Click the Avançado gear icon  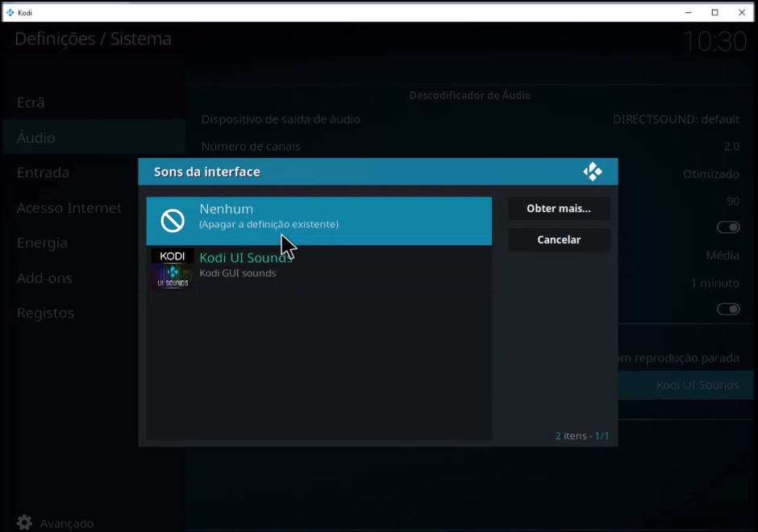(24, 522)
